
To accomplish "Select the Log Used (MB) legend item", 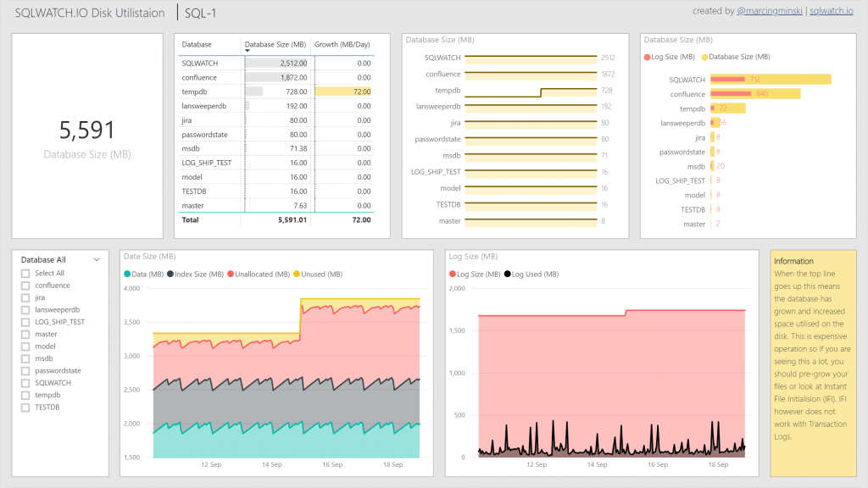I will coord(532,274).
